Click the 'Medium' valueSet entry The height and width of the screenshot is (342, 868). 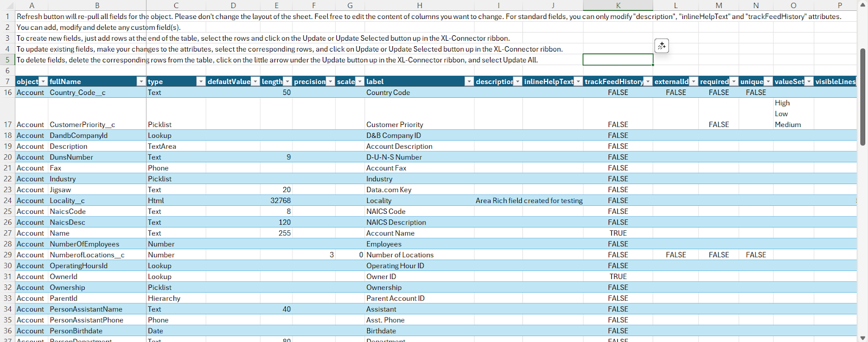click(788, 124)
